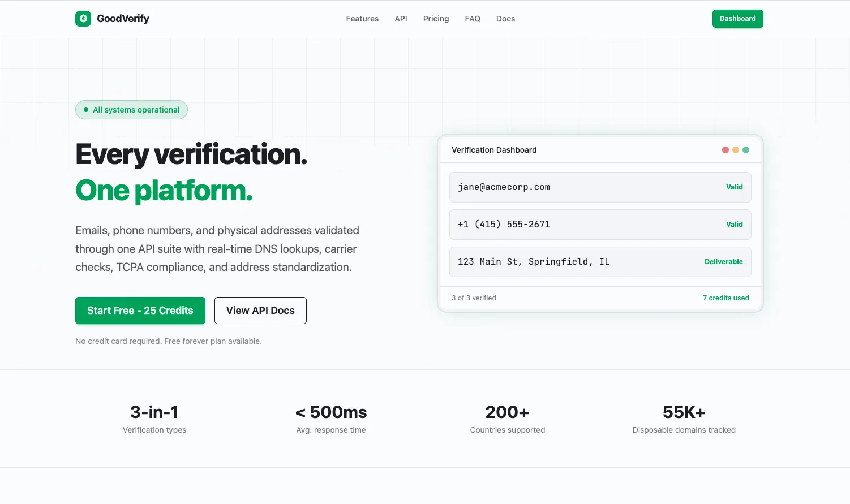Viewport: 850px width, 504px height.
Task: Click View API Docs
Action: point(260,310)
